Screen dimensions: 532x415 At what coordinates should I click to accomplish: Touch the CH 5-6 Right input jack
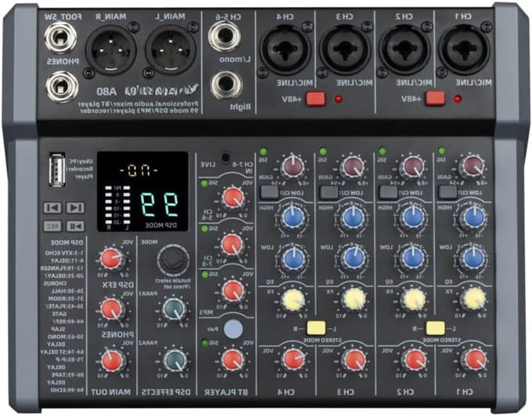(227, 84)
